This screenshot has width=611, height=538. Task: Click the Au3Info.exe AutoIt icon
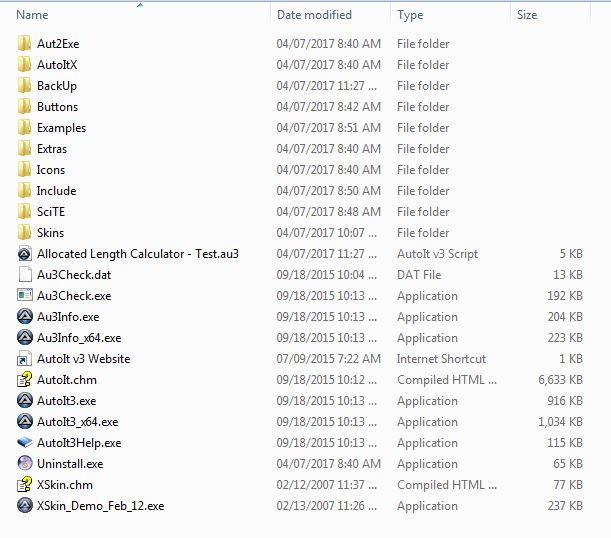pos(25,316)
